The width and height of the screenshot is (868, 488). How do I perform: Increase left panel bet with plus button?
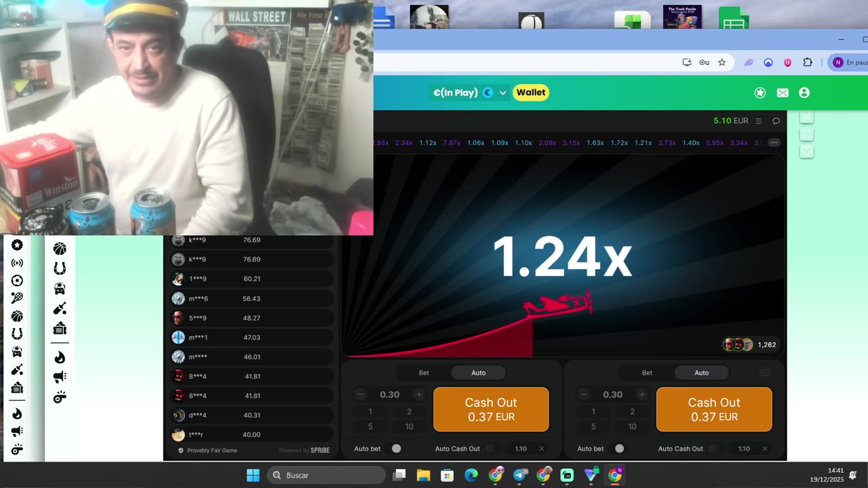pos(419,394)
